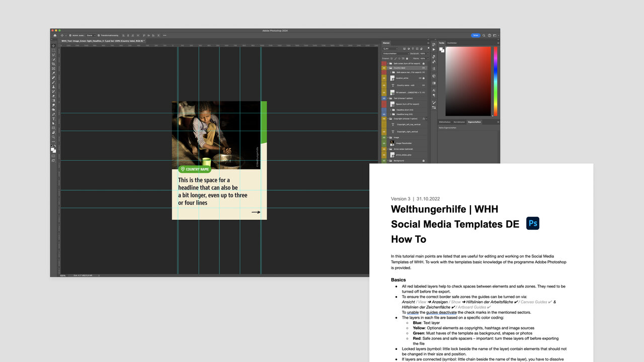Open the Actions play panel icon

434,49
